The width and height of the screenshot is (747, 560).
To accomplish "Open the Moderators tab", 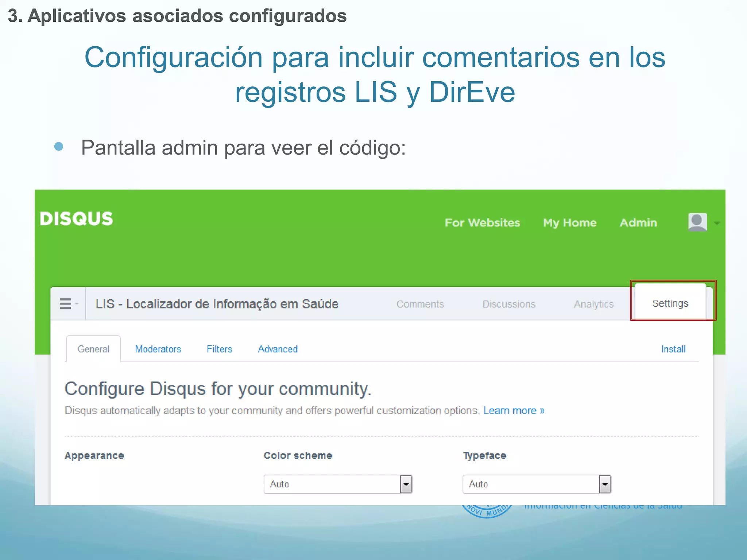I will 158,349.
